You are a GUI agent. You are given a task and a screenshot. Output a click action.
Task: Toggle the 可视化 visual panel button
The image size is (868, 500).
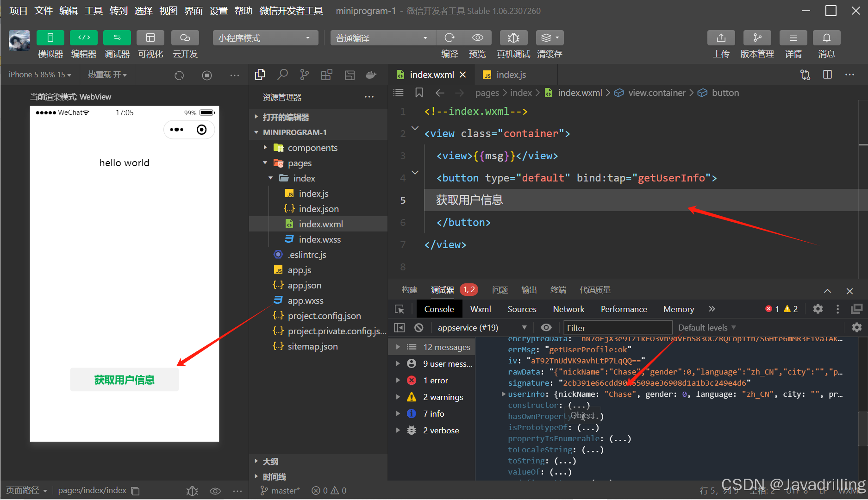(x=150, y=38)
